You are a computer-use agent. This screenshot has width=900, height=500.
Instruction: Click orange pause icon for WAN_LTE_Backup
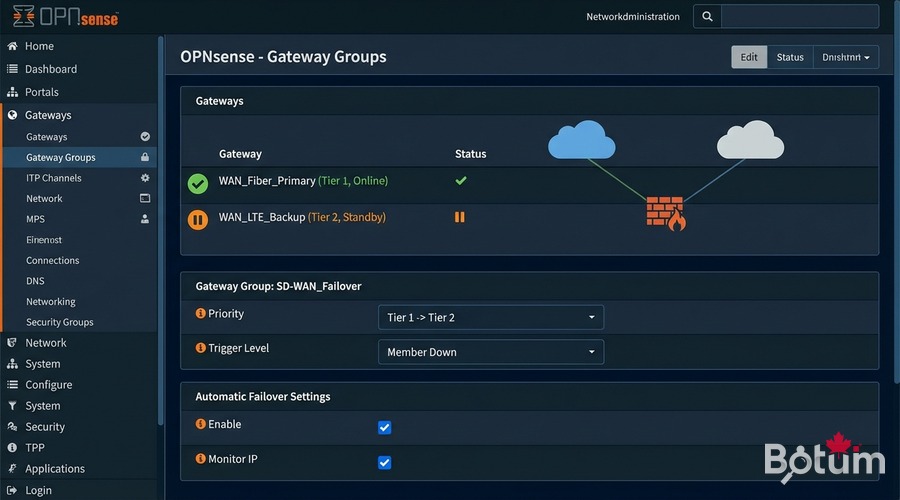pyautogui.click(x=198, y=219)
